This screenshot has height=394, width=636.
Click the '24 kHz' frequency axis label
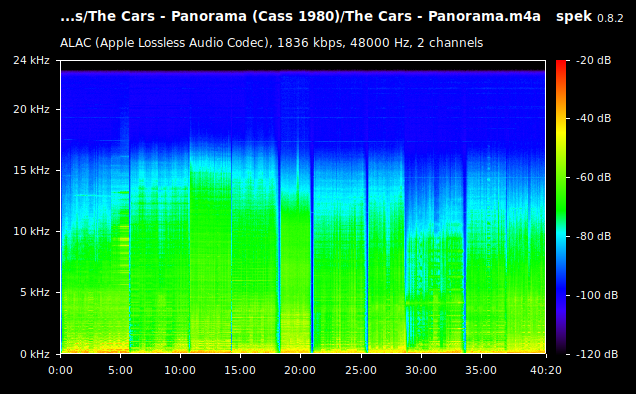click(31, 60)
